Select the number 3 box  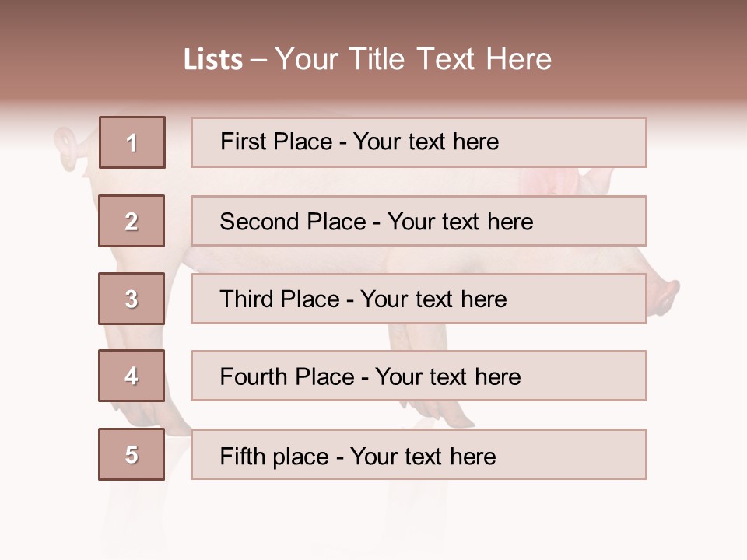coord(132,299)
